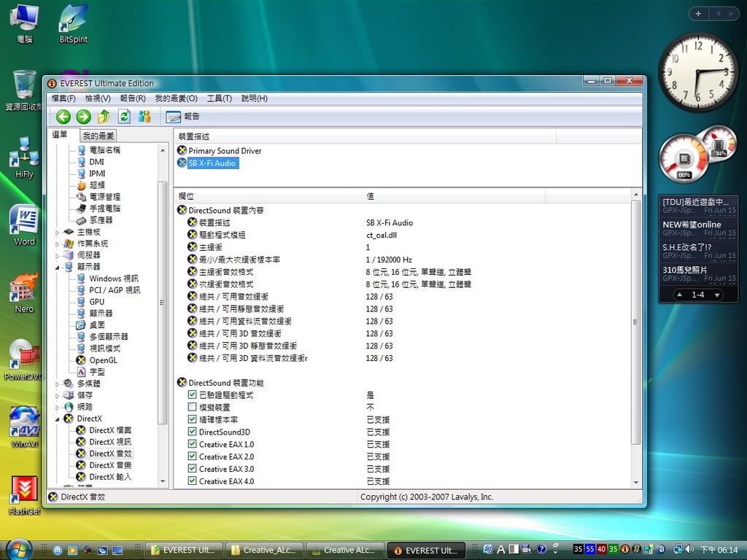Open the Windows Start orb
Viewport: 747px width, 560px height.
coord(20,550)
